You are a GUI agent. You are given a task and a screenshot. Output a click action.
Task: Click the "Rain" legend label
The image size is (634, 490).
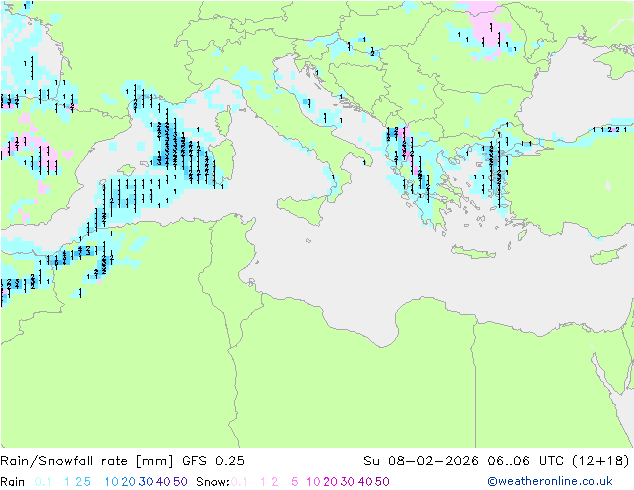pyautogui.click(x=13, y=482)
